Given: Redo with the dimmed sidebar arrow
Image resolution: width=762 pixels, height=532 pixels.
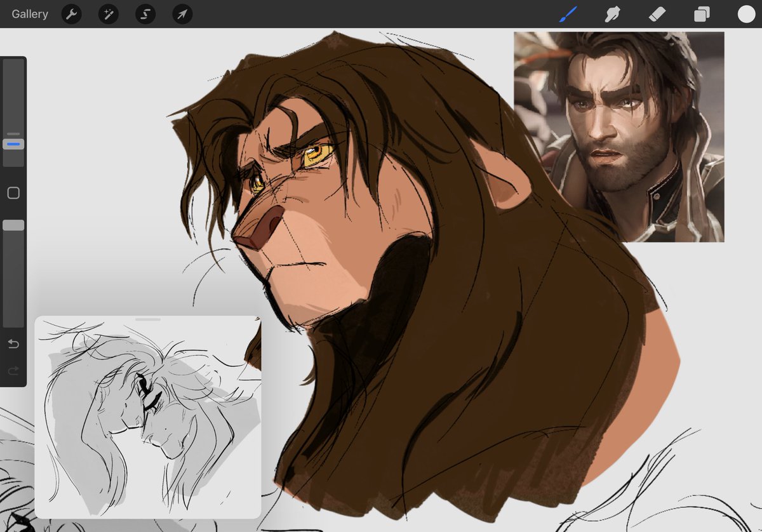Looking at the screenshot, I should point(13,370).
